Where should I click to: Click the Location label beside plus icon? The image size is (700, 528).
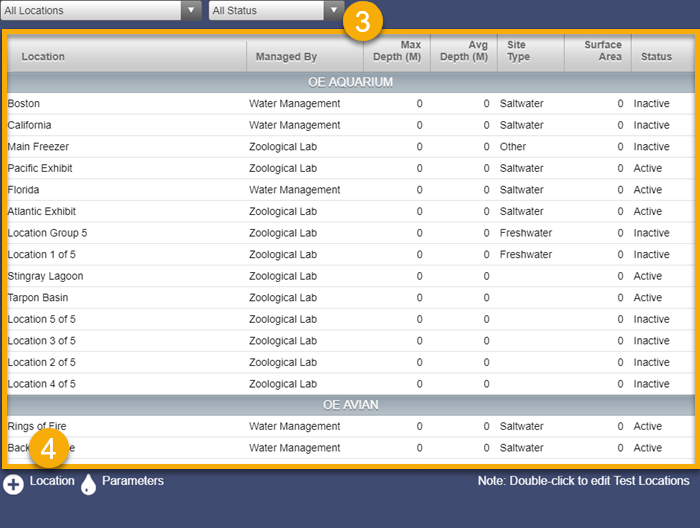[52, 481]
